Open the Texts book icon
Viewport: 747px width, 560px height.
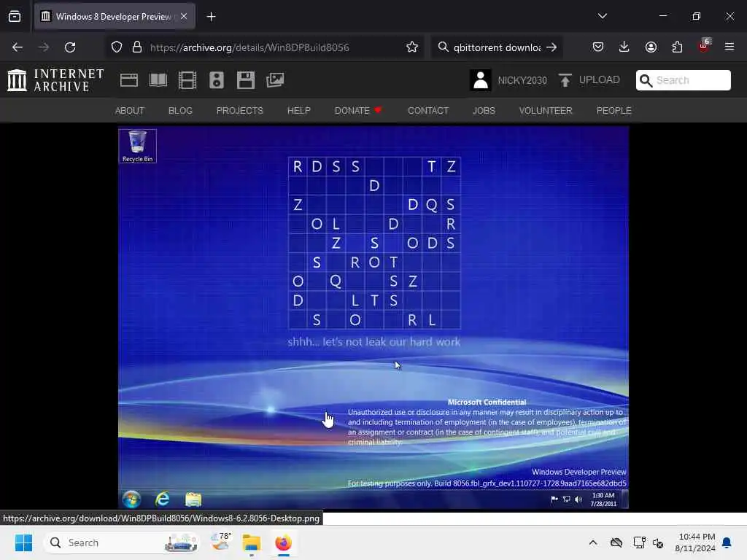click(158, 80)
